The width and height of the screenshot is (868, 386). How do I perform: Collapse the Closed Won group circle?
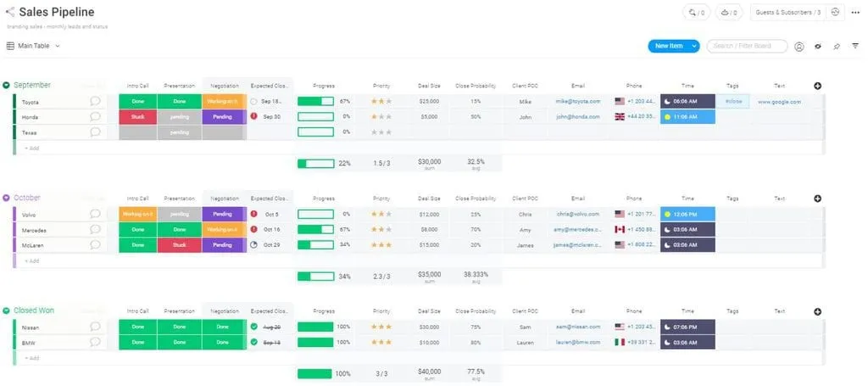click(7, 310)
